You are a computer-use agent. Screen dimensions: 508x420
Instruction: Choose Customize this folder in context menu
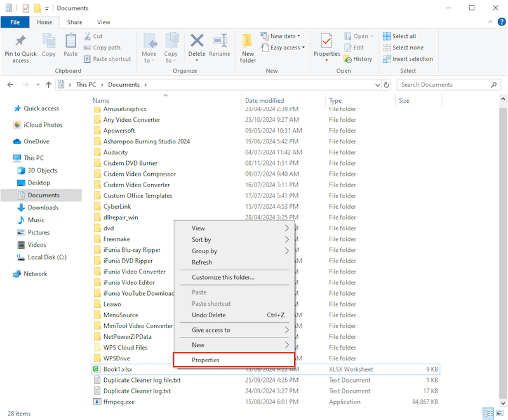click(234, 277)
